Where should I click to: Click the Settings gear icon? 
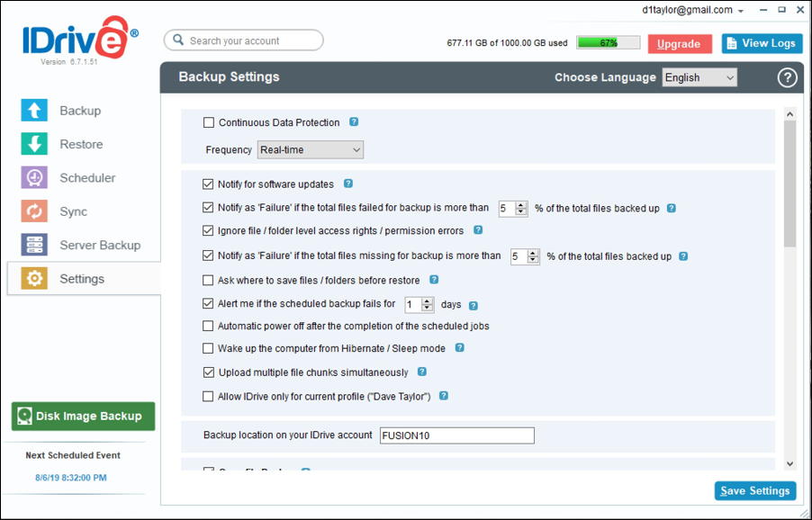[34, 278]
